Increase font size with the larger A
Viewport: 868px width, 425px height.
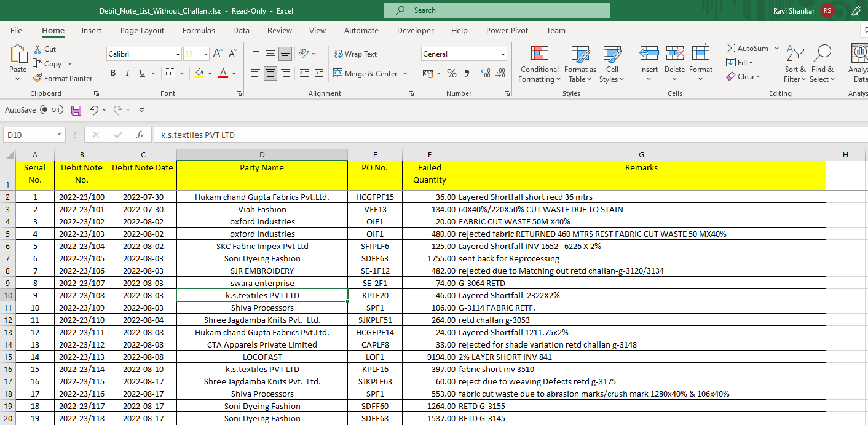click(218, 54)
